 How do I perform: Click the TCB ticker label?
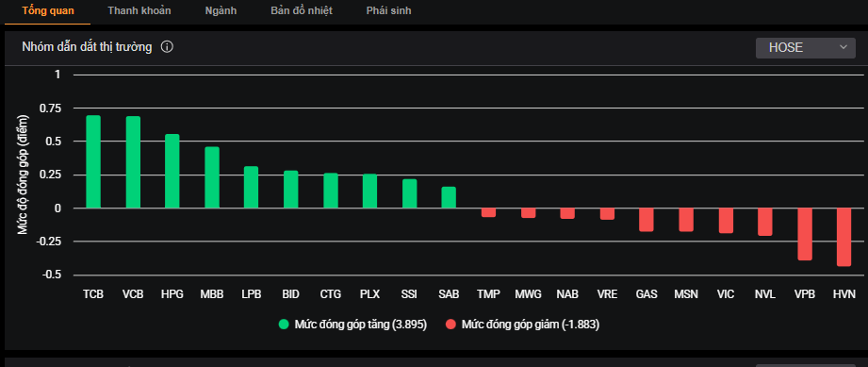pos(93,294)
